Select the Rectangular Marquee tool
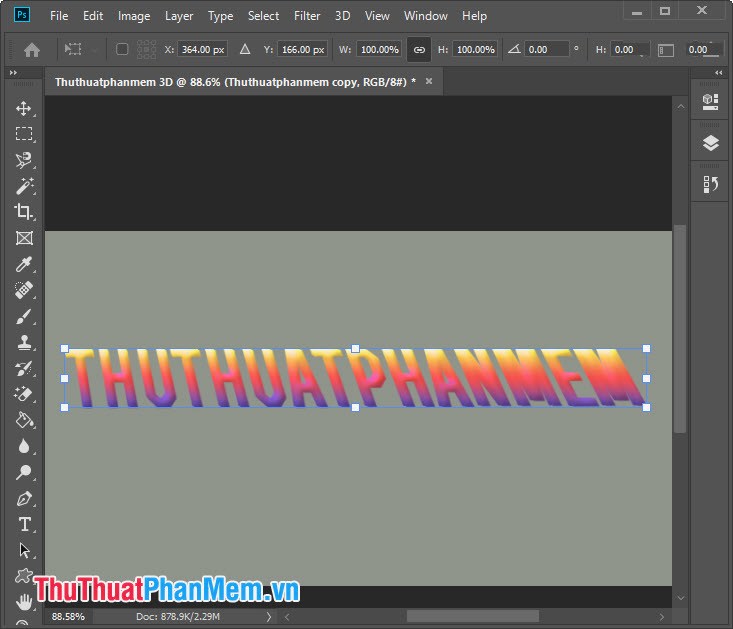This screenshot has height=629, width=733. (x=24, y=134)
